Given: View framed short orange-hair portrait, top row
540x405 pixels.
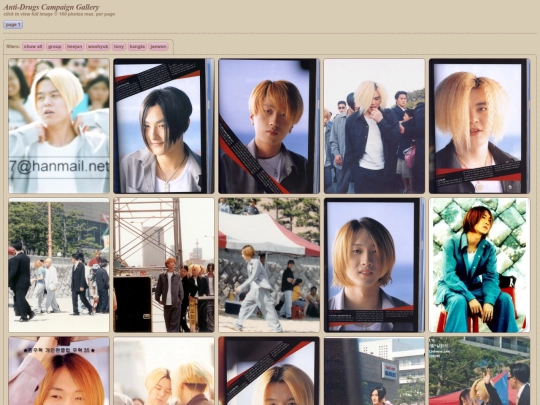Looking at the screenshot, I should pyautogui.click(x=269, y=126).
